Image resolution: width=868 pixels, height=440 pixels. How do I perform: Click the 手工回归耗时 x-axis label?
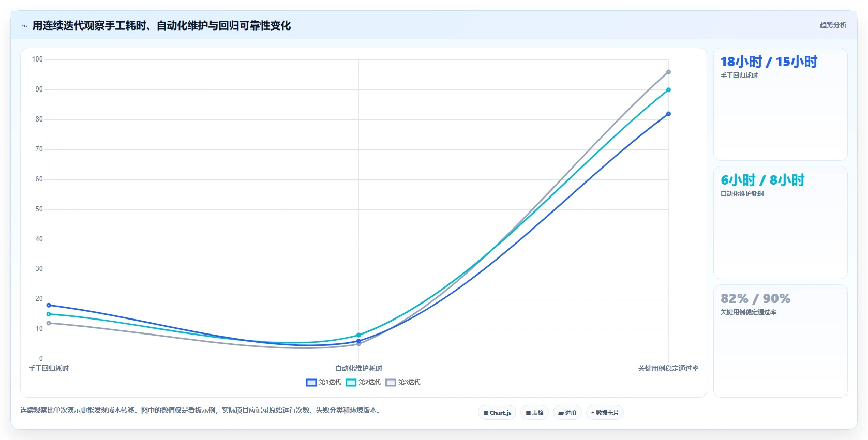pos(49,368)
